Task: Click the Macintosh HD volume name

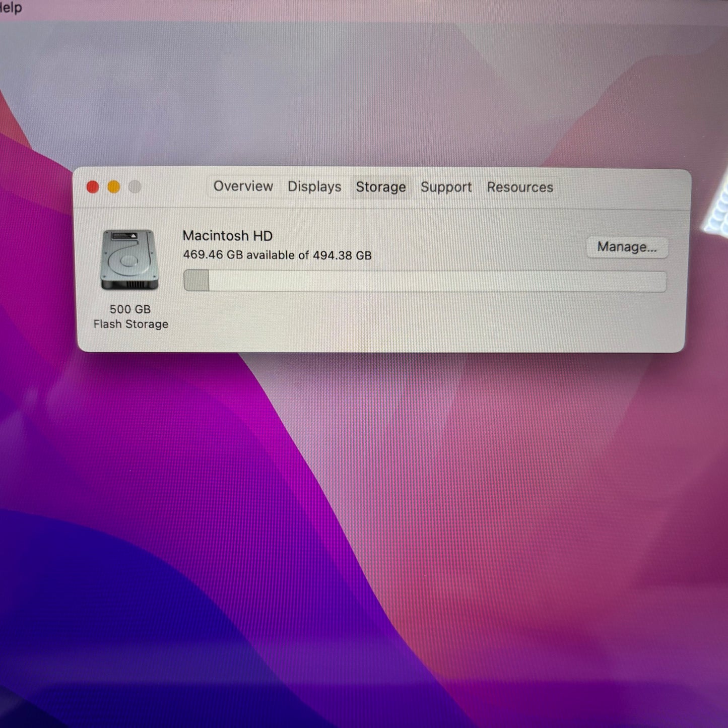Action: tap(227, 236)
